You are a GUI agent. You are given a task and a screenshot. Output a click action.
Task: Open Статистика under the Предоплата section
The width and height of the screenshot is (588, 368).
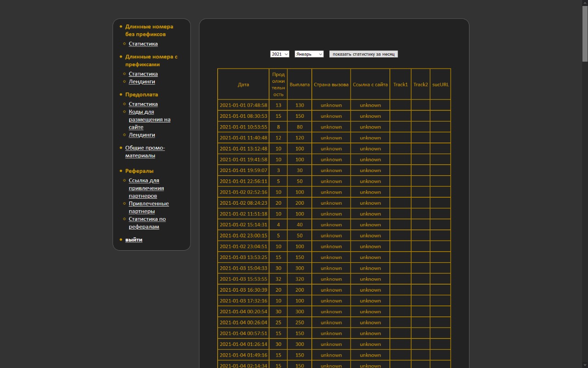coord(143,104)
